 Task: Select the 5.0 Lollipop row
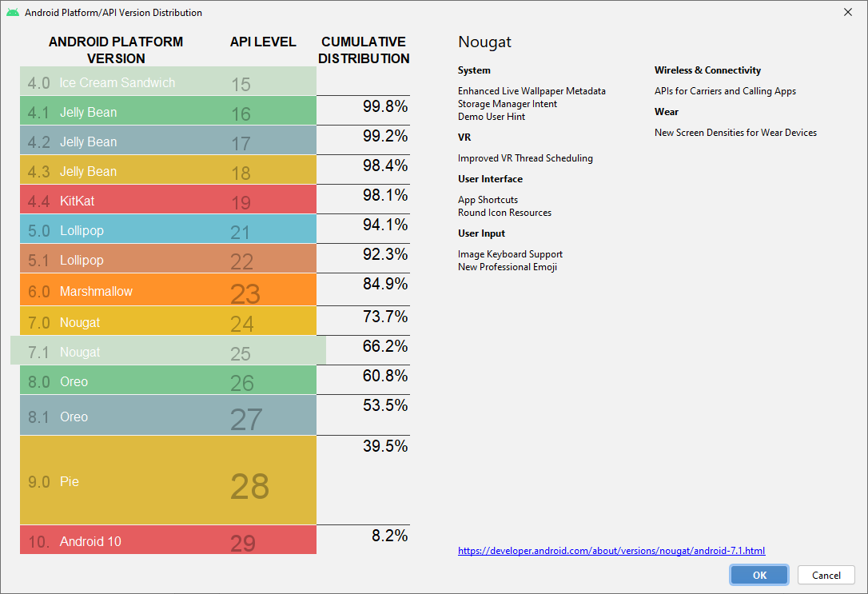(168, 229)
